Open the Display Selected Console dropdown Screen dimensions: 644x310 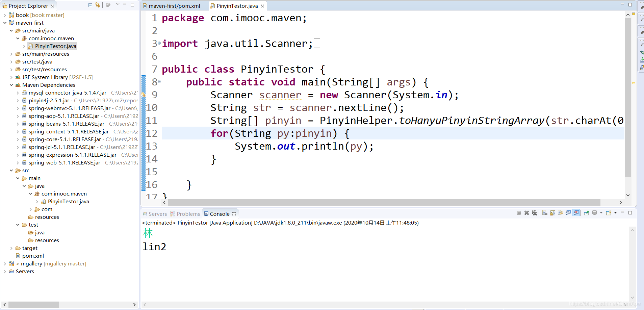pyautogui.click(x=601, y=213)
